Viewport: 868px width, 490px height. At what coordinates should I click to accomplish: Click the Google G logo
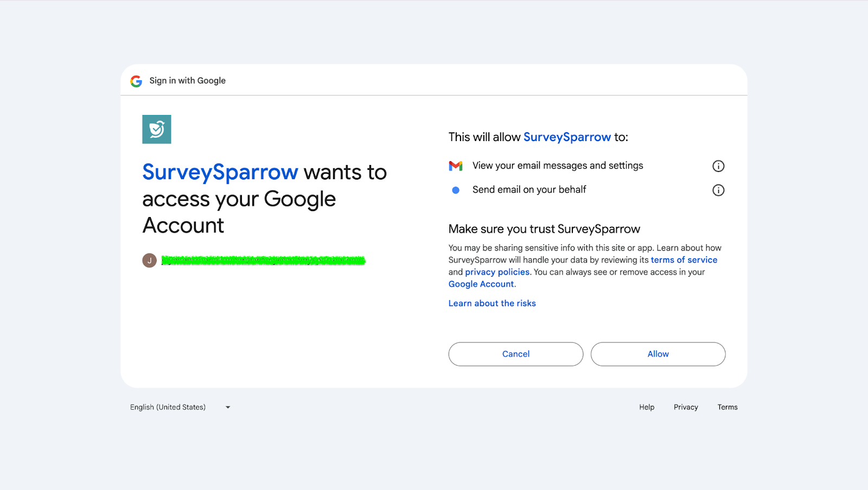coord(136,81)
